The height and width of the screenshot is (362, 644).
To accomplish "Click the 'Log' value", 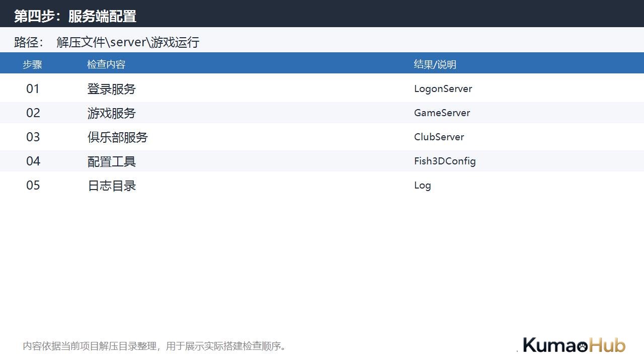I will [422, 186].
